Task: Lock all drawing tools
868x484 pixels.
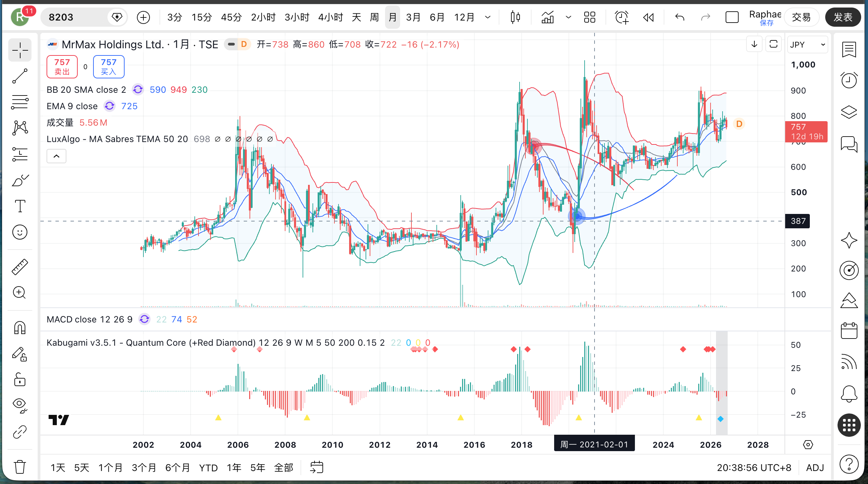Action: 20,380
